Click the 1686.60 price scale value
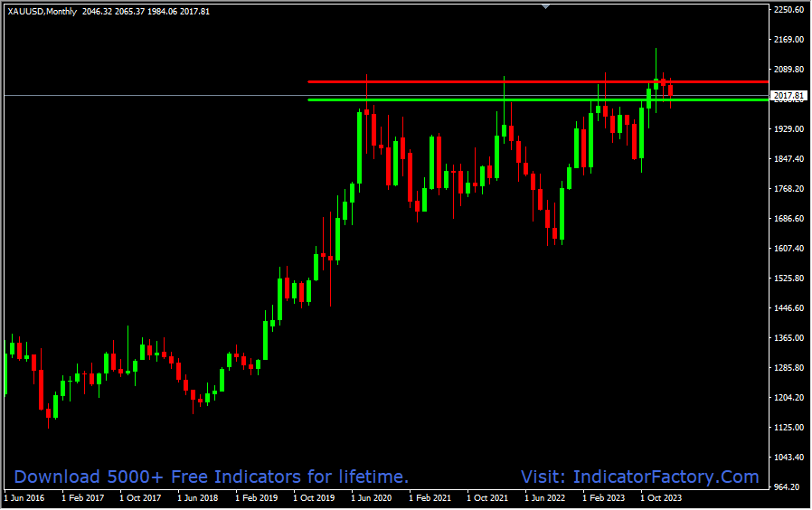 tap(788, 219)
